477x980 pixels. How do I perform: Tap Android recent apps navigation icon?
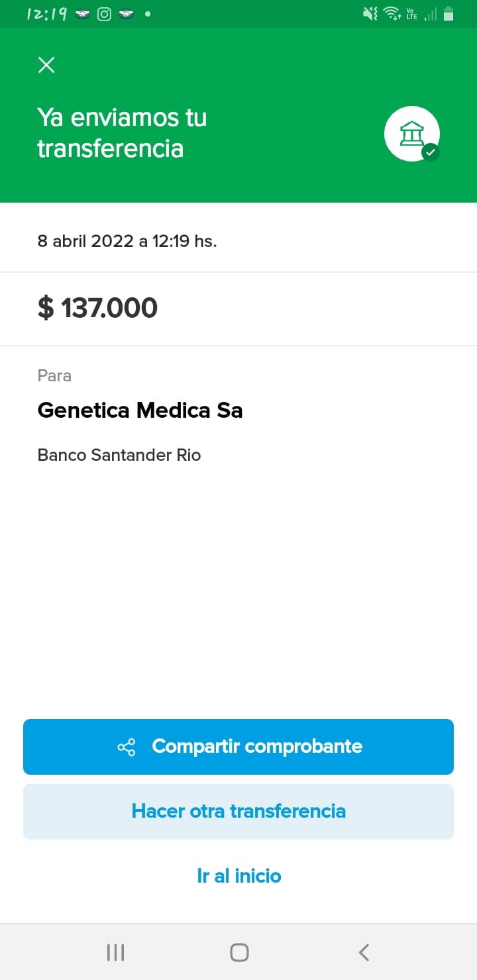pos(115,952)
